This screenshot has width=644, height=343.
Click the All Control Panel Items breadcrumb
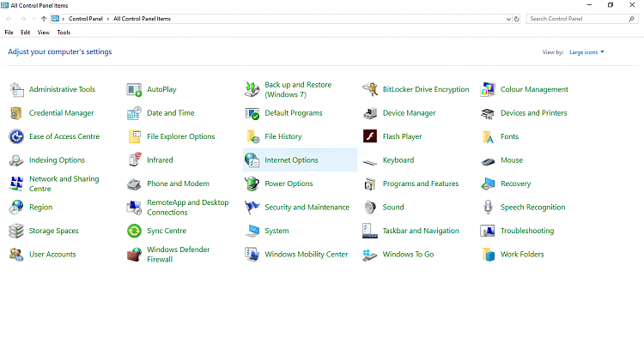click(x=142, y=19)
